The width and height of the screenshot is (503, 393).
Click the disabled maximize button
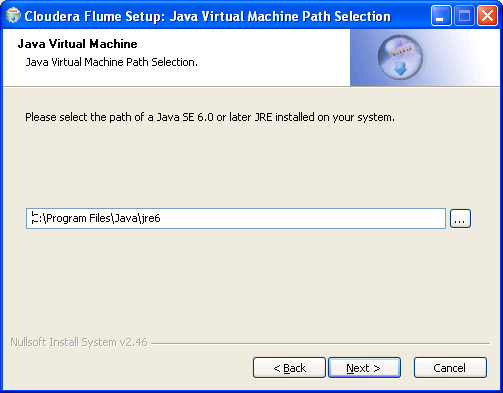coord(464,15)
